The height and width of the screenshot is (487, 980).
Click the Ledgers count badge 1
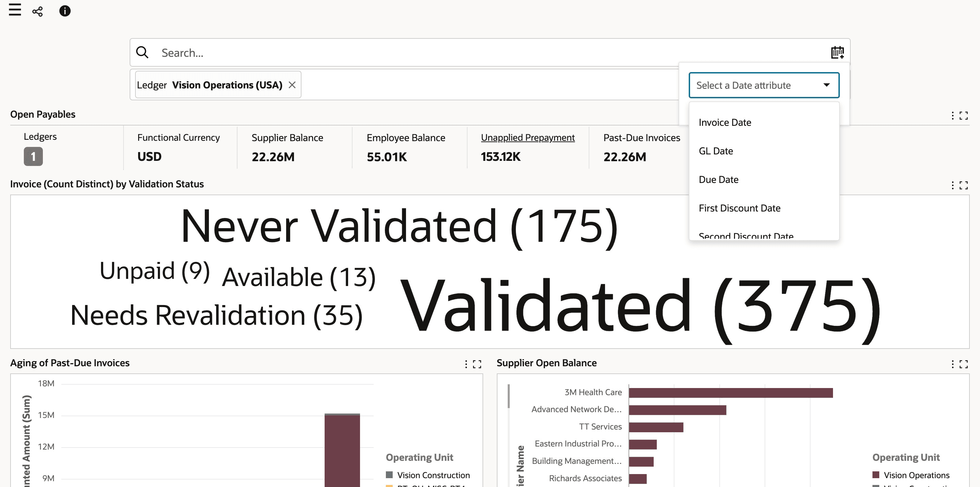[33, 156]
